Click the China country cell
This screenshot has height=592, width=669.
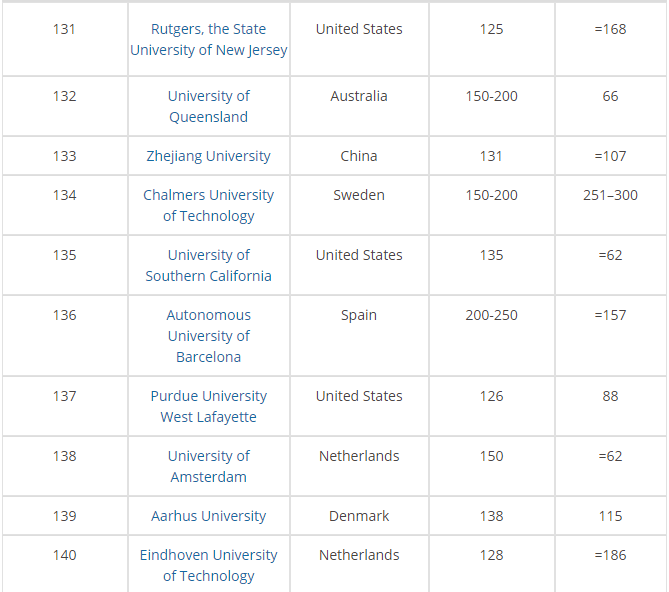point(359,156)
